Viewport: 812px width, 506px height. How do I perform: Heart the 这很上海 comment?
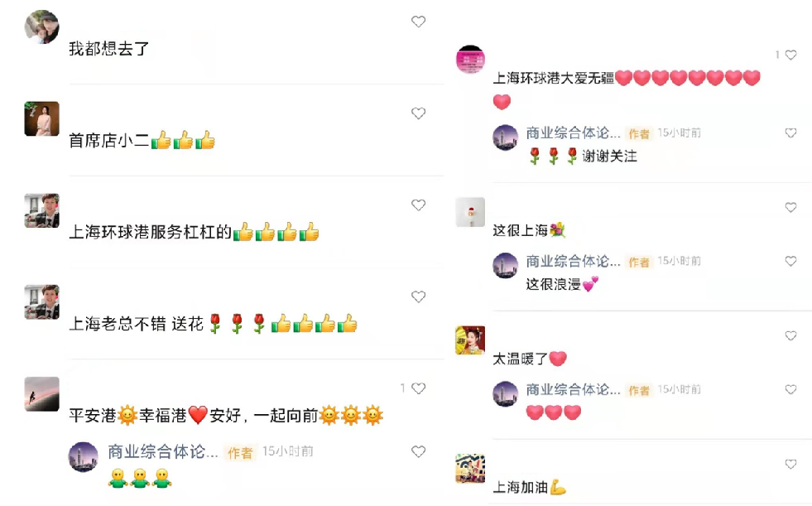pyautogui.click(x=790, y=208)
